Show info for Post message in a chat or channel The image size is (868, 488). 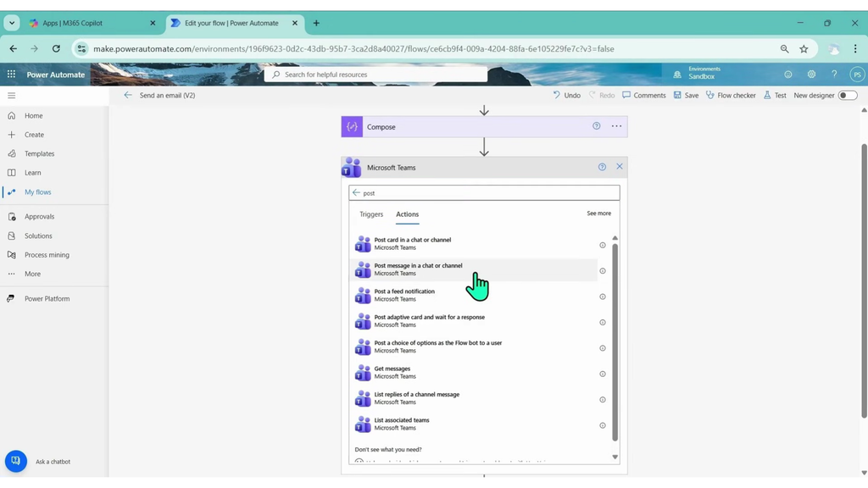click(603, 271)
